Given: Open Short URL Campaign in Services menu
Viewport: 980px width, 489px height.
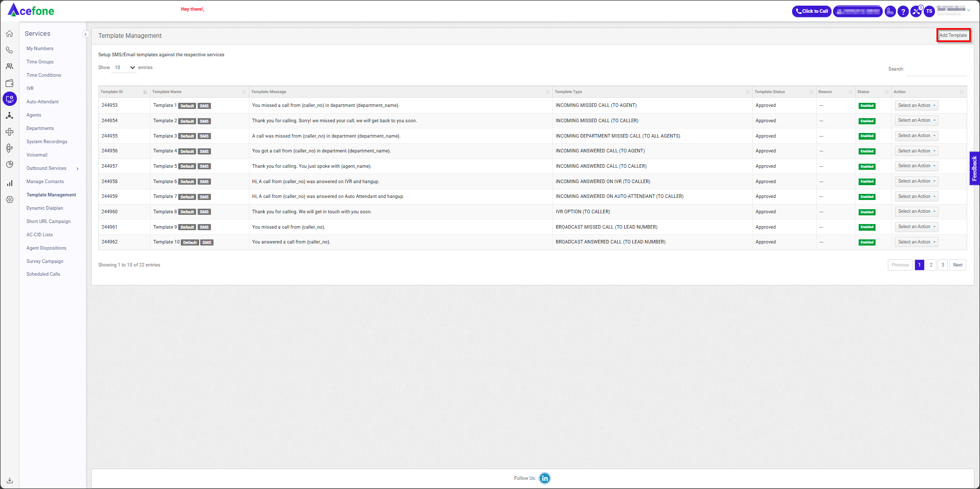Looking at the screenshot, I should (49, 221).
